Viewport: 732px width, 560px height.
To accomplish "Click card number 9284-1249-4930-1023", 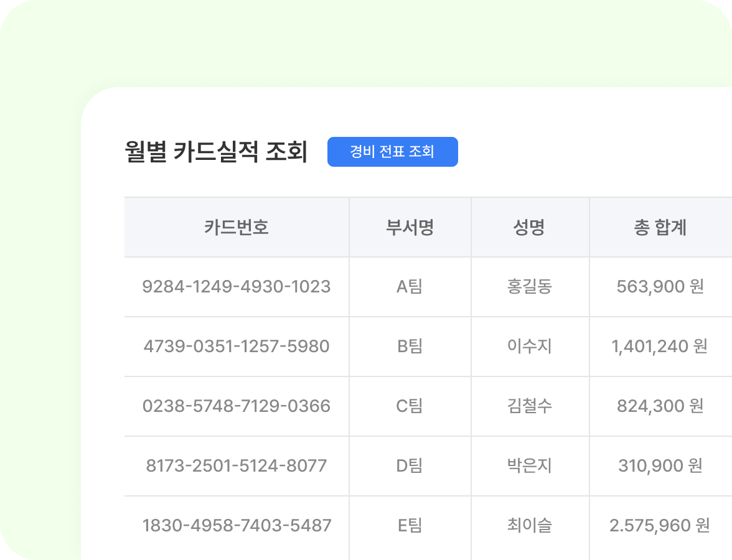I will tap(237, 287).
